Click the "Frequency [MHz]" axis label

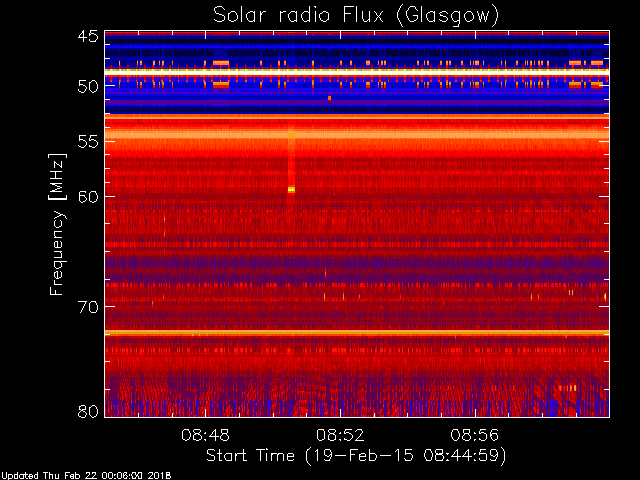coord(57,224)
